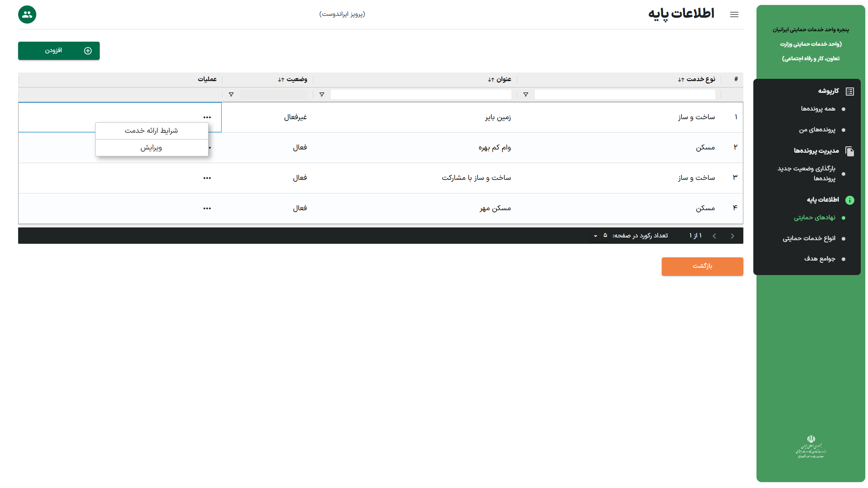
Task: Click the filter icon for عنوان column
Action: click(x=321, y=95)
